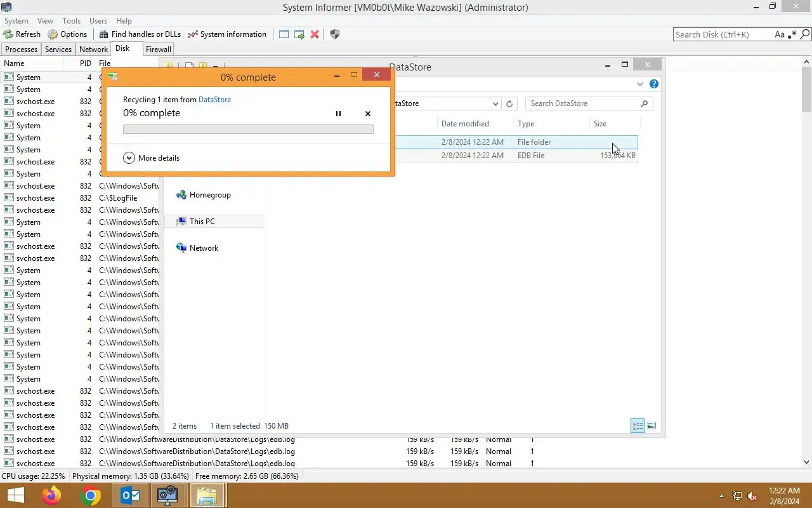The image size is (812, 508).
Task: Switch DataStore to large icons view
Action: (652, 426)
